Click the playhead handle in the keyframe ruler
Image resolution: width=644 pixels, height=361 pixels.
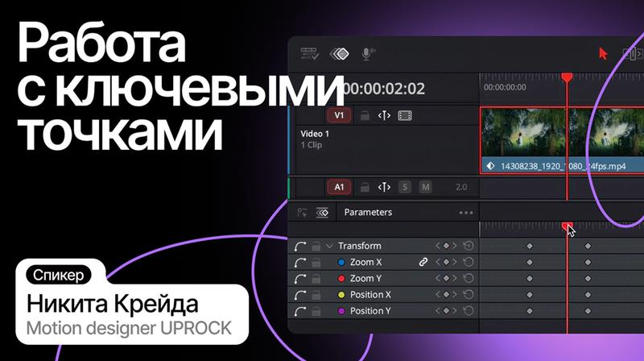click(568, 226)
